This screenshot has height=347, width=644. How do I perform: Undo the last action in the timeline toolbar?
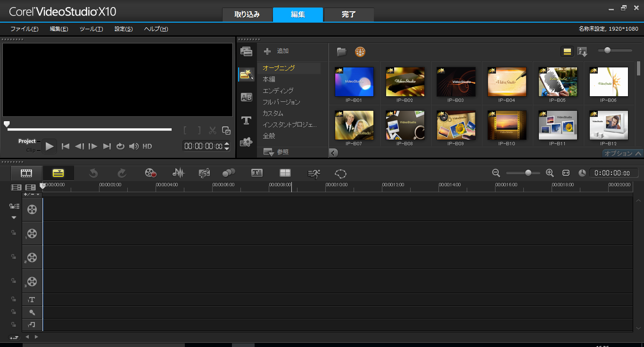[x=93, y=173]
